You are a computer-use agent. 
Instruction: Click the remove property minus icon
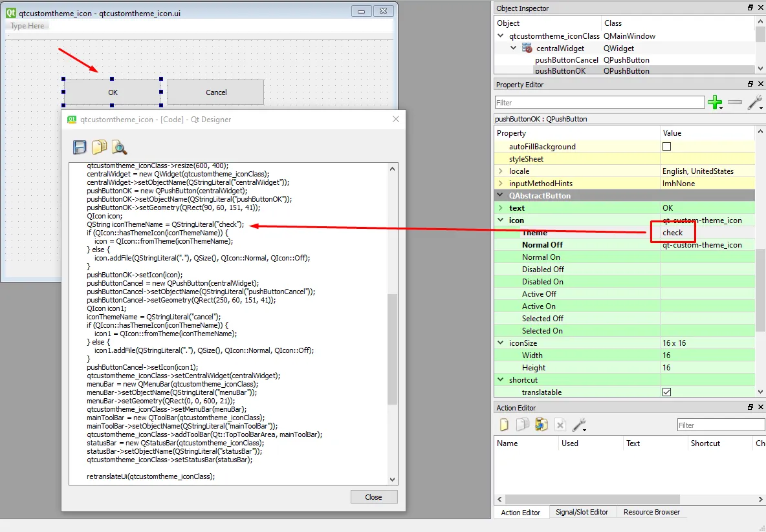coord(735,103)
